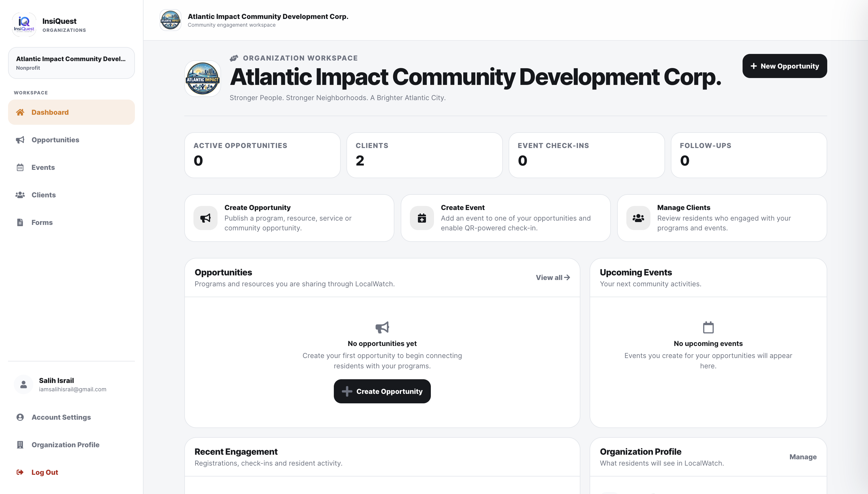Open Organization Profile from the sidebar

pos(71,444)
